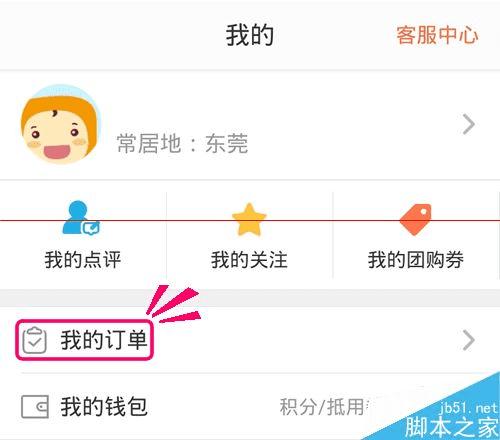The width and height of the screenshot is (500, 440).
Task: Tap the orange coupon tag icon
Action: [416, 219]
